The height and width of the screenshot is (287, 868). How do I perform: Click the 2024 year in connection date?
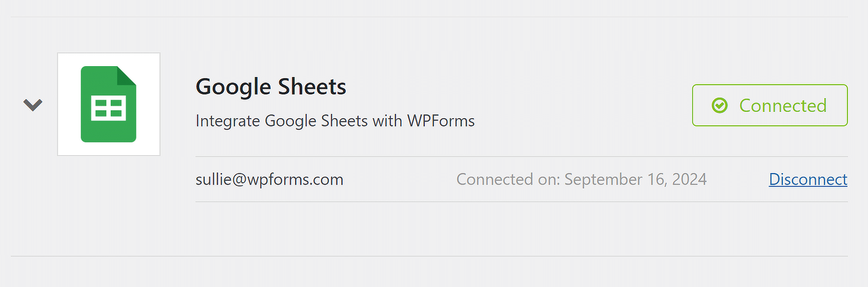pos(689,179)
